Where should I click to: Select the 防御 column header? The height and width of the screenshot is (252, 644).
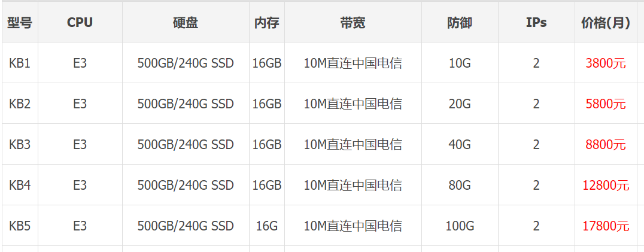[x=460, y=23]
